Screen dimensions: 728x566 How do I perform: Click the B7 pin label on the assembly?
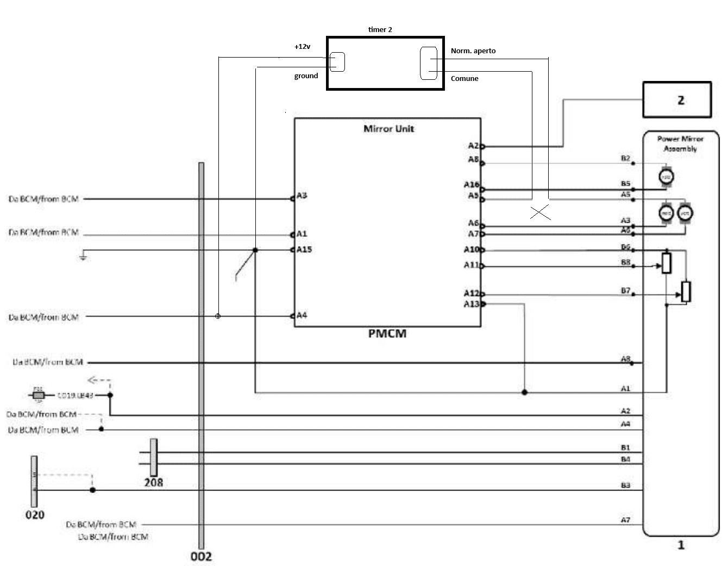click(x=625, y=291)
